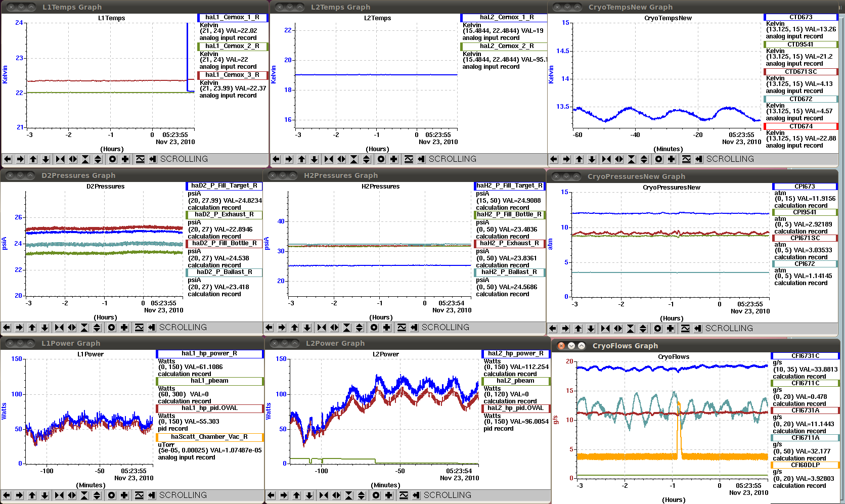Pan down in L1Temps graph toolbar
The width and height of the screenshot is (845, 504).
pos(46,159)
